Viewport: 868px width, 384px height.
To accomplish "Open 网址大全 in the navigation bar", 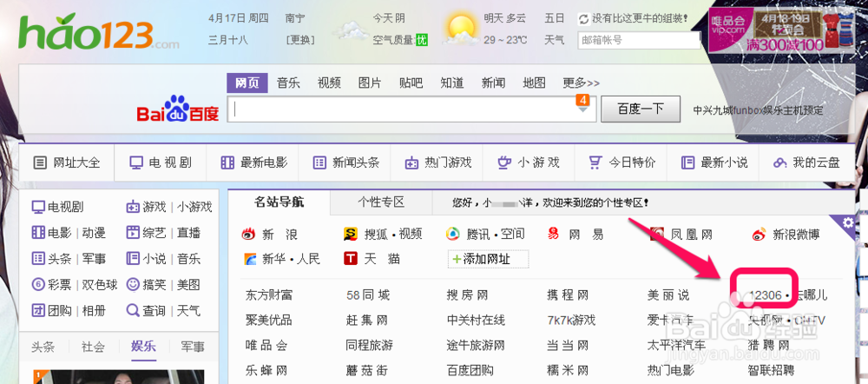I will pyautogui.click(x=67, y=162).
